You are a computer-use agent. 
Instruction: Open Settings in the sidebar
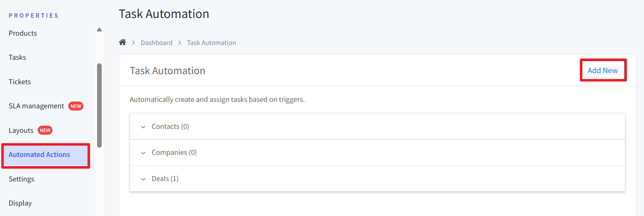(21, 179)
